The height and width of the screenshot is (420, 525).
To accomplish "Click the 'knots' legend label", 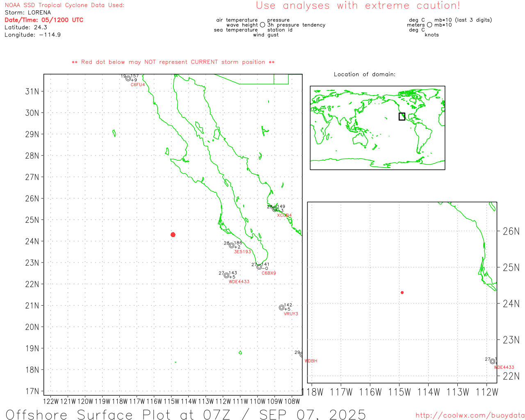I will click(x=431, y=35).
